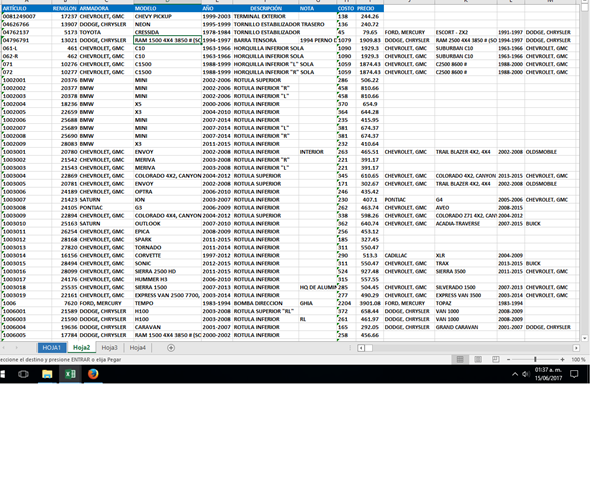Viewport: 600px width, 480px height.
Task: Select the TOPAZ cell
Action: tap(466, 303)
